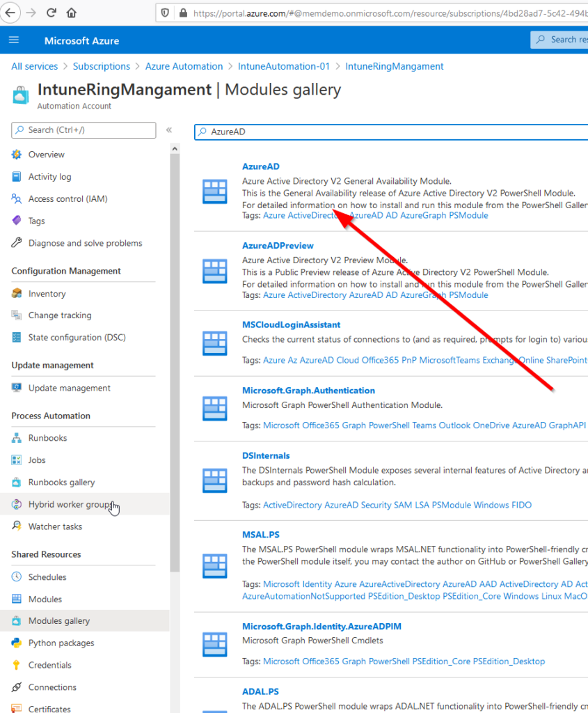The height and width of the screenshot is (713, 588).
Task: Open the AzureAD module link
Action: pyautogui.click(x=261, y=166)
